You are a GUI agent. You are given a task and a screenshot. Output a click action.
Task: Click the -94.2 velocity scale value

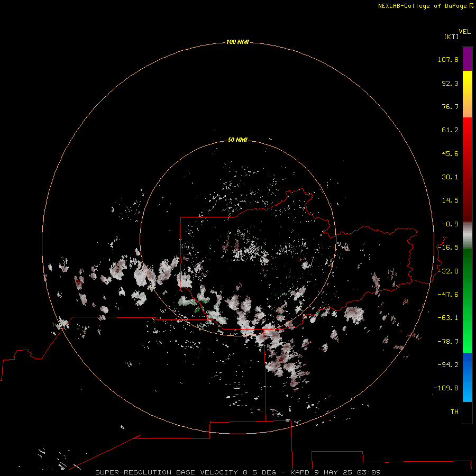(x=448, y=365)
